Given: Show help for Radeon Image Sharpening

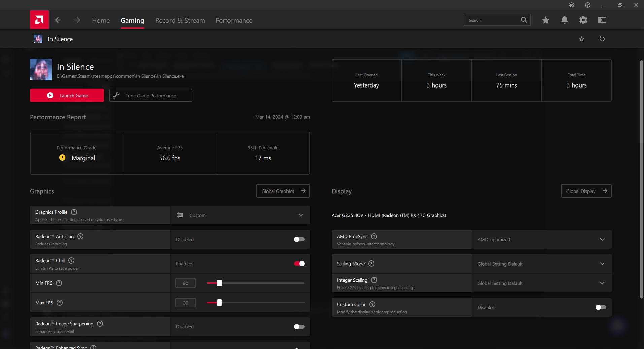Looking at the screenshot, I should 100,324.
